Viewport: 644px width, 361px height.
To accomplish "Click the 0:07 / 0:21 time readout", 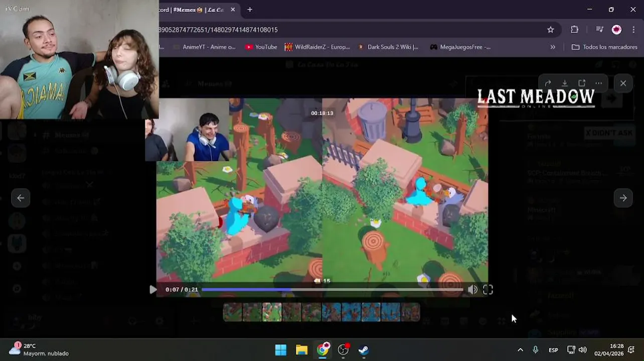I will [182, 289].
